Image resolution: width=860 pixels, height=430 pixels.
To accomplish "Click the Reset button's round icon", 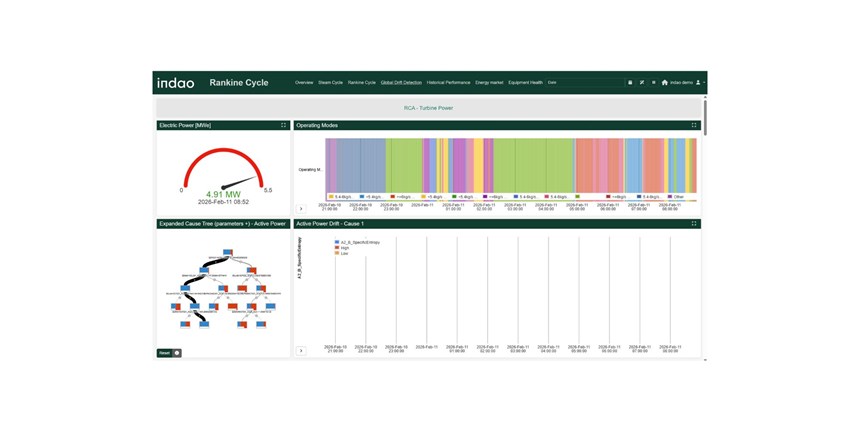I will click(x=177, y=353).
